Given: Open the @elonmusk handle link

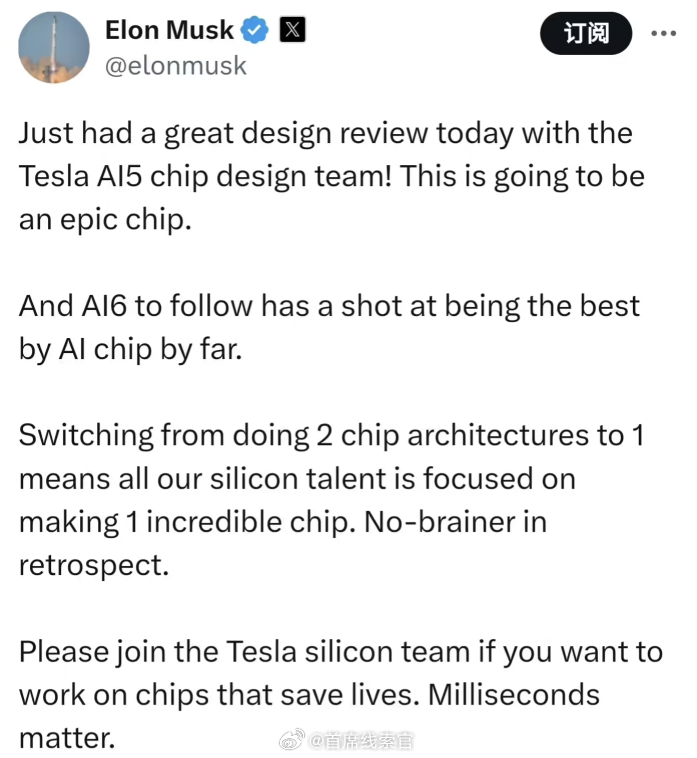Looking at the screenshot, I should [176, 65].
